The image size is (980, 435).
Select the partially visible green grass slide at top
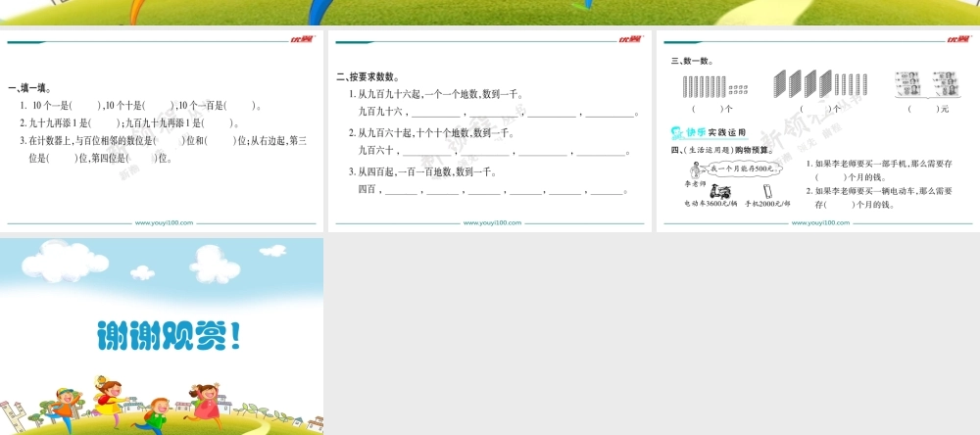tap(490, 12)
